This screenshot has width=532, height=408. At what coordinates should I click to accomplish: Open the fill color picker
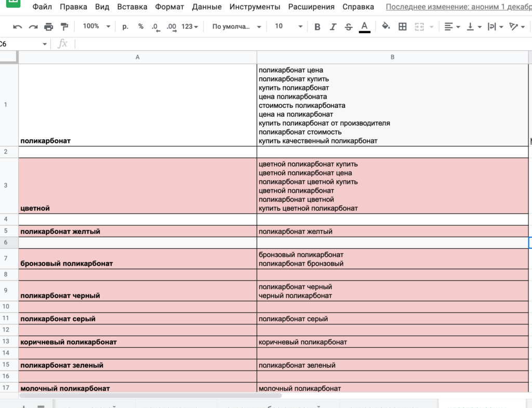pos(386,26)
